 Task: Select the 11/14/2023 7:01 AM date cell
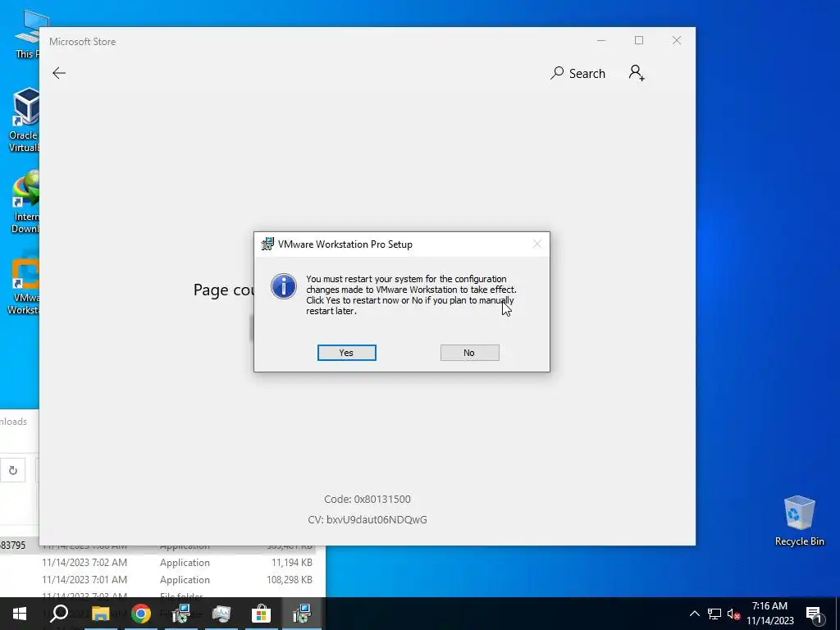84,580
